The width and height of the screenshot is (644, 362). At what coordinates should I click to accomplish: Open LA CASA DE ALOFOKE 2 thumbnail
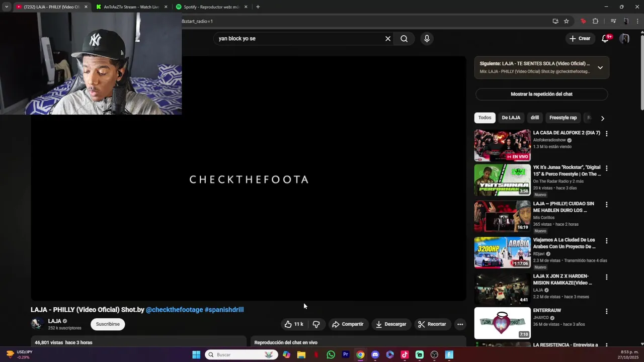click(x=502, y=145)
